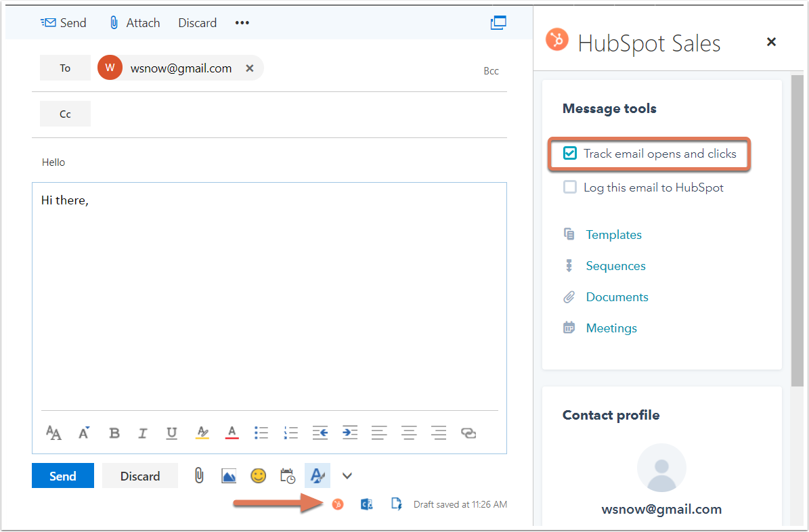The height and width of the screenshot is (532, 809).
Task: Open the font size tool
Action: 53,433
